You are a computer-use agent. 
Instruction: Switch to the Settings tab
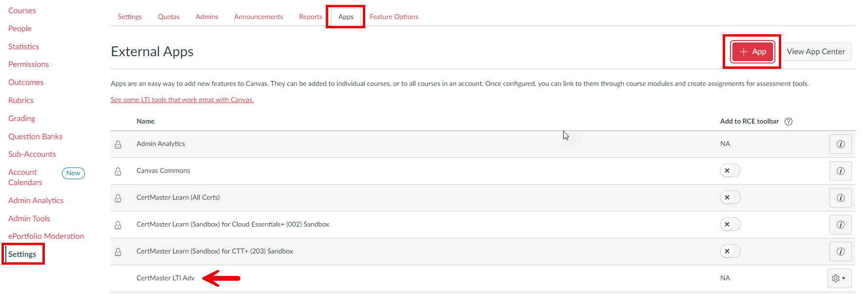point(130,17)
